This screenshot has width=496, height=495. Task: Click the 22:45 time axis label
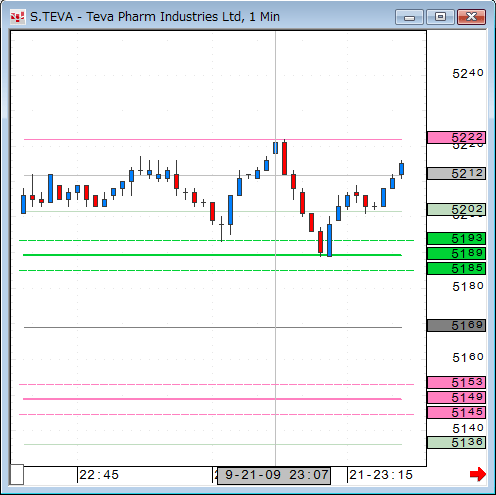click(99, 475)
